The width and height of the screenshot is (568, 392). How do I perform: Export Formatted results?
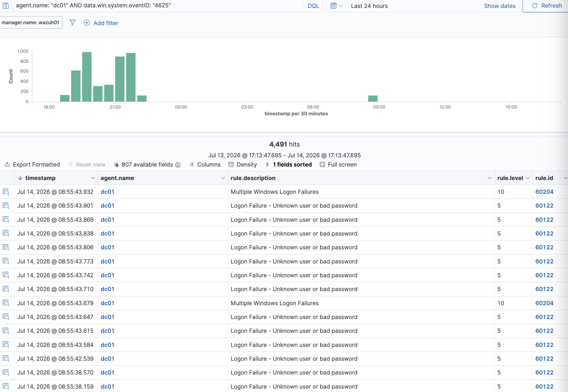click(x=32, y=164)
